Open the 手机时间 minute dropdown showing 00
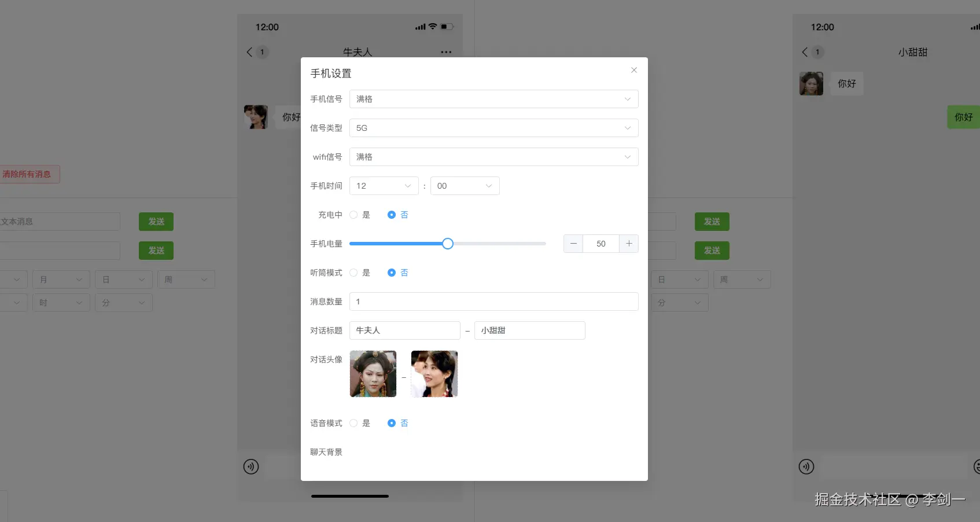 (465, 186)
